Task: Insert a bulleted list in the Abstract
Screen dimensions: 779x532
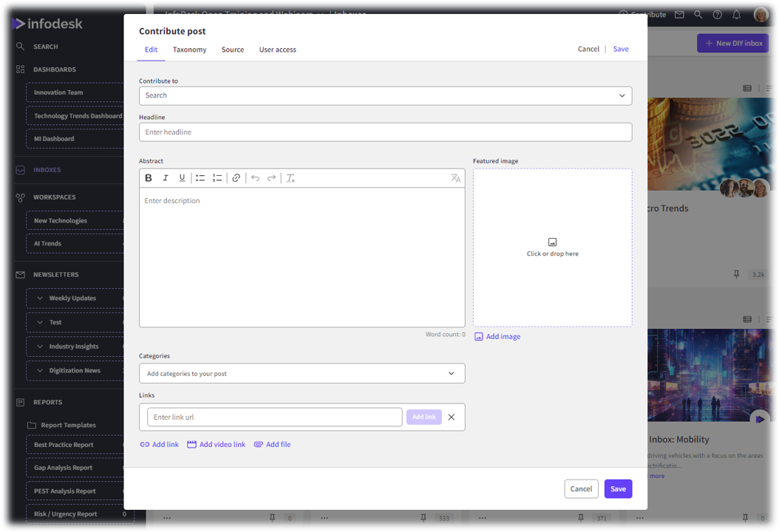Action: tap(200, 177)
